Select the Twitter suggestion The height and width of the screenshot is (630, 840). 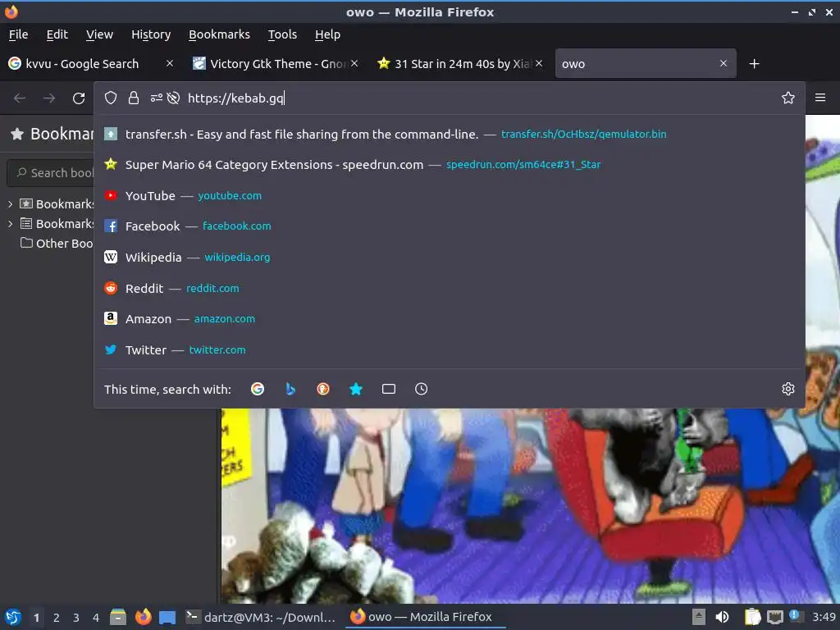[x=449, y=349]
